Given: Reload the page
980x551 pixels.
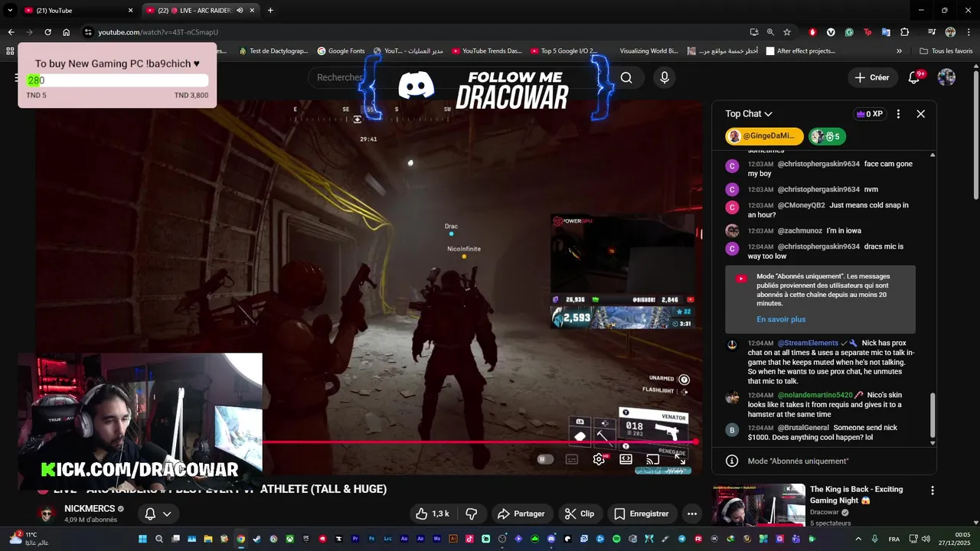Looking at the screenshot, I should click(x=47, y=32).
